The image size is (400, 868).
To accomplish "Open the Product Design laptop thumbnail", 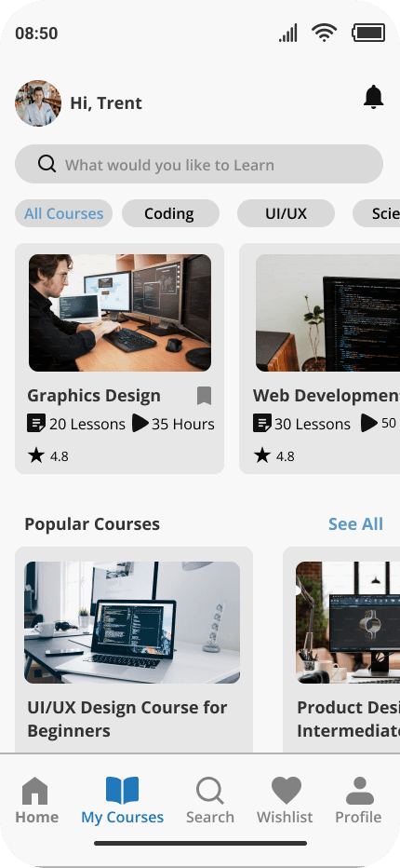I will pyautogui.click(x=348, y=623).
